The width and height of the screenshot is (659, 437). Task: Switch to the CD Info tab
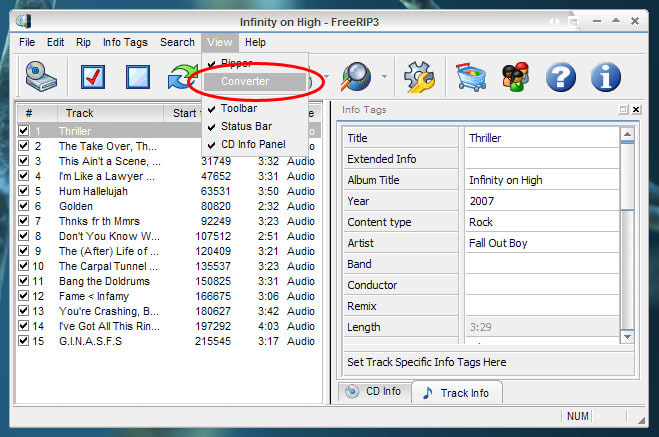[375, 392]
